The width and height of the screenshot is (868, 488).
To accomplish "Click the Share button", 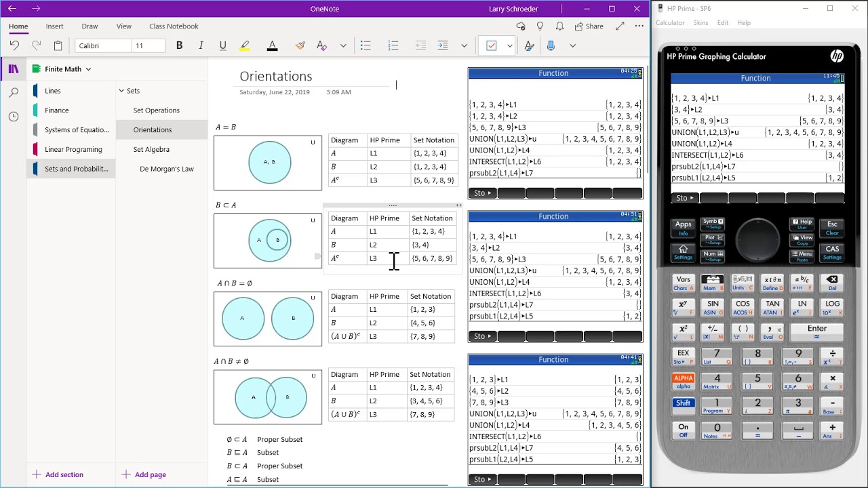I will point(589,26).
